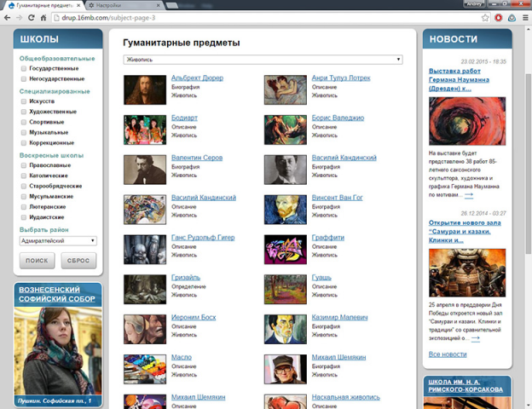Viewport: 532px width, 409px height.
Task: Tick the Католические checkbox
Action: [x=23, y=176]
